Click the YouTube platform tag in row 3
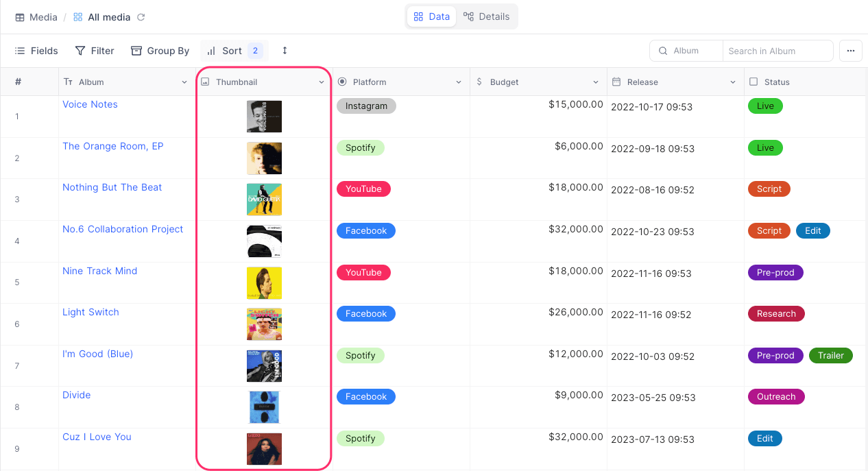868x471 pixels. pos(363,189)
